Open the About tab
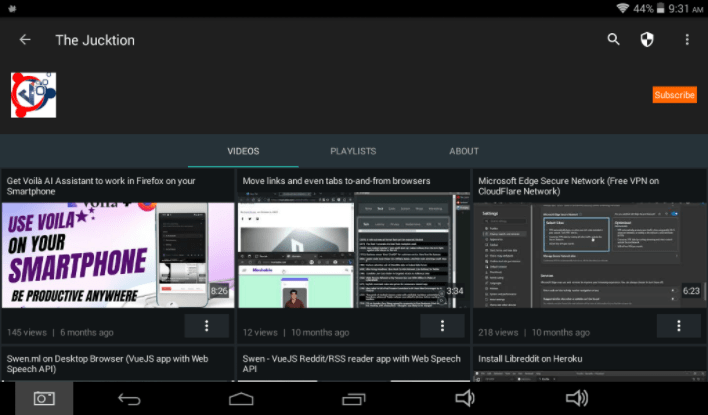Screen dimensions: 708x415 tap(464, 151)
